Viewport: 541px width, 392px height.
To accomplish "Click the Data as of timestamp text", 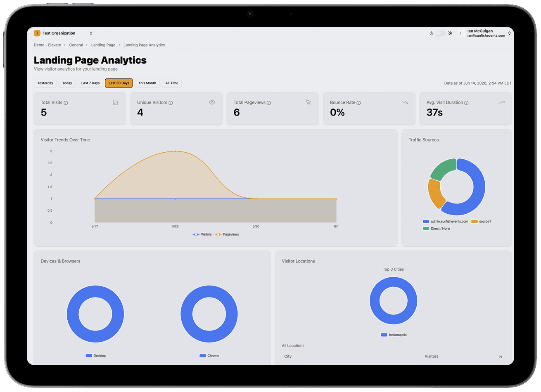I will pyautogui.click(x=478, y=83).
